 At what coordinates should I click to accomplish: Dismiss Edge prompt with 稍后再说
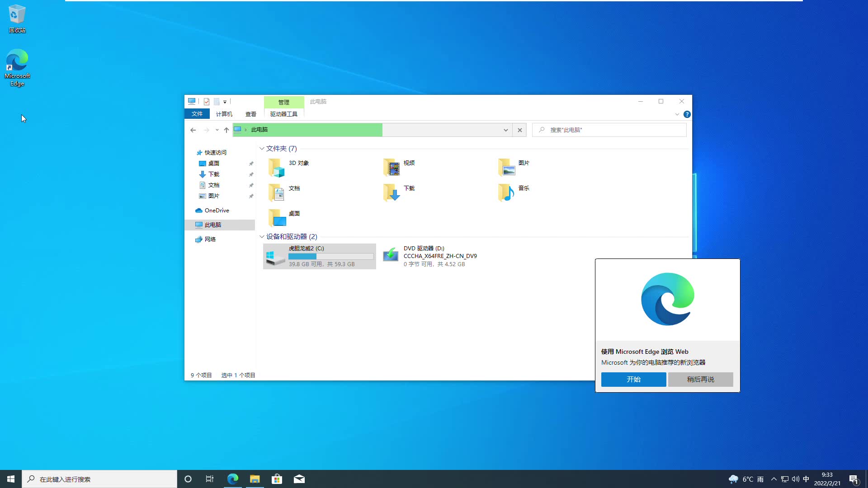coord(700,379)
